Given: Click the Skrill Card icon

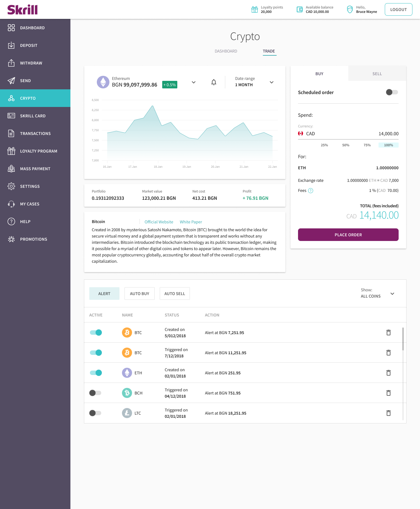Looking at the screenshot, I should pyautogui.click(x=11, y=116).
